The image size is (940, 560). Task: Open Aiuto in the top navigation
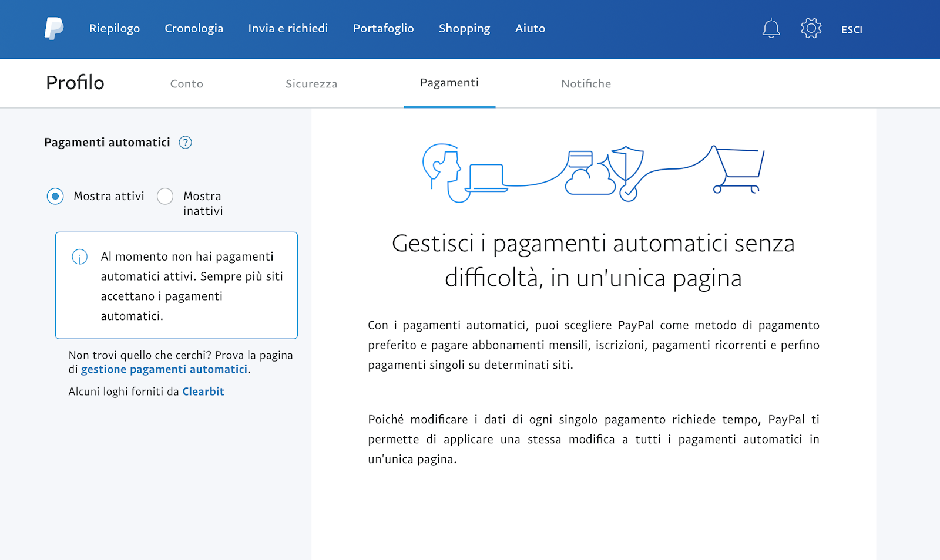click(x=530, y=28)
